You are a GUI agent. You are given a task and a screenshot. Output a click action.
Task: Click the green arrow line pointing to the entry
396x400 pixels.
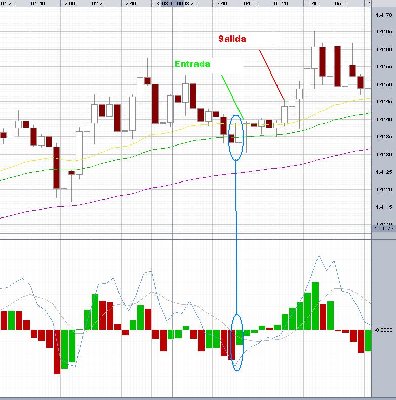pos(233,97)
